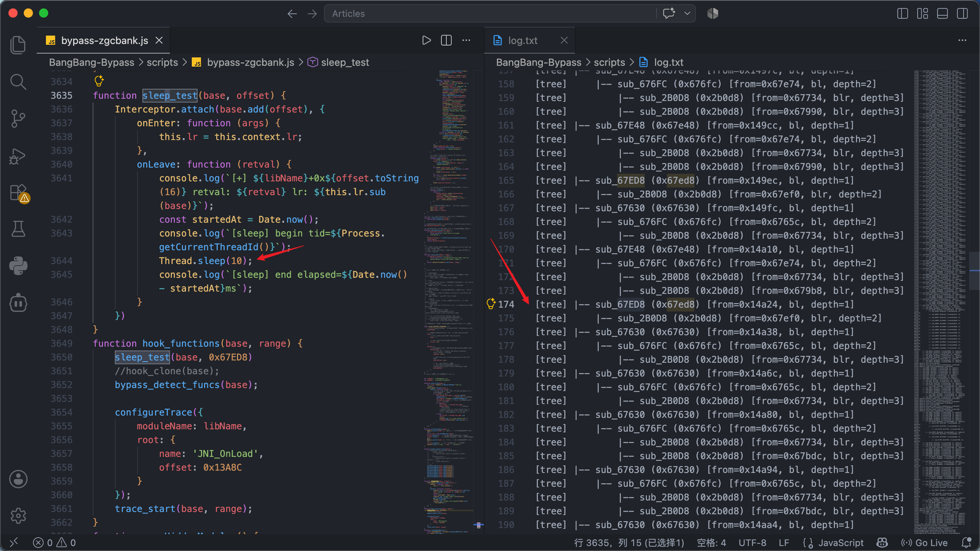Open Copilot status icon in status bar

[882, 543]
